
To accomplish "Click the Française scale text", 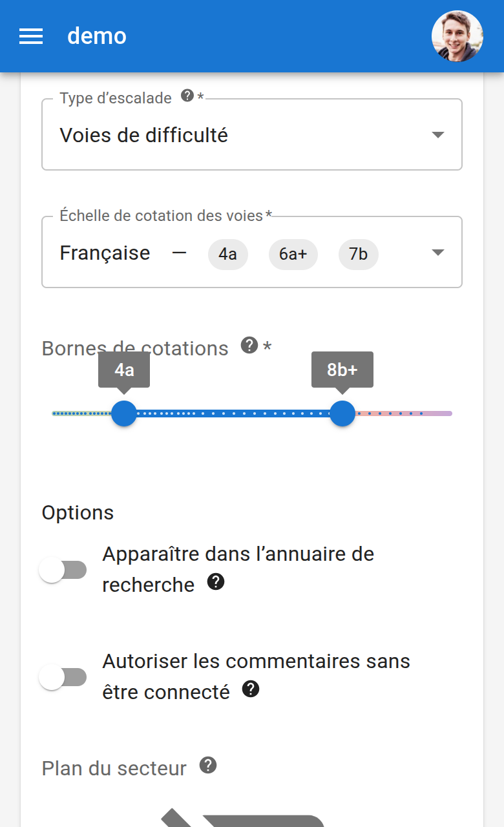I will click(x=105, y=253).
